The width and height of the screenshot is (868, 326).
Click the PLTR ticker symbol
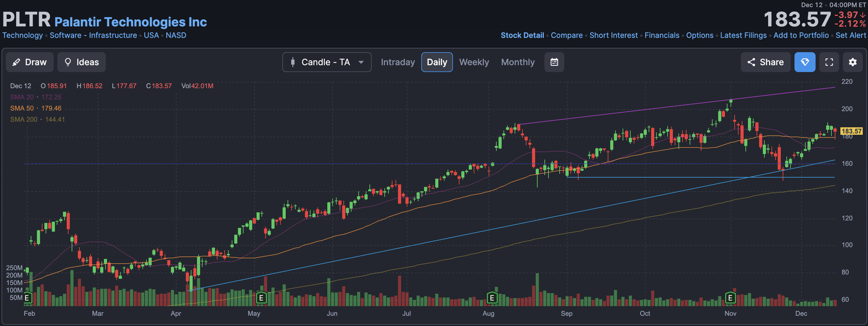[x=26, y=20]
